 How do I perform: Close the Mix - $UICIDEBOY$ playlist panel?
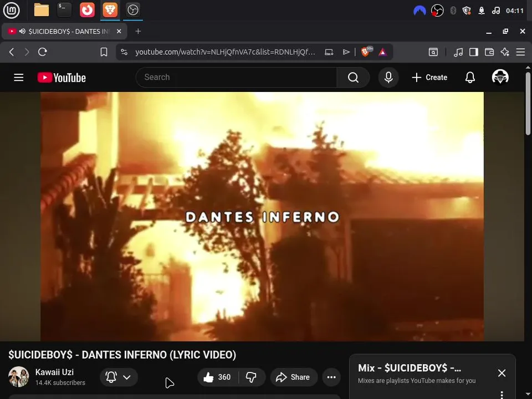click(x=502, y=373)
